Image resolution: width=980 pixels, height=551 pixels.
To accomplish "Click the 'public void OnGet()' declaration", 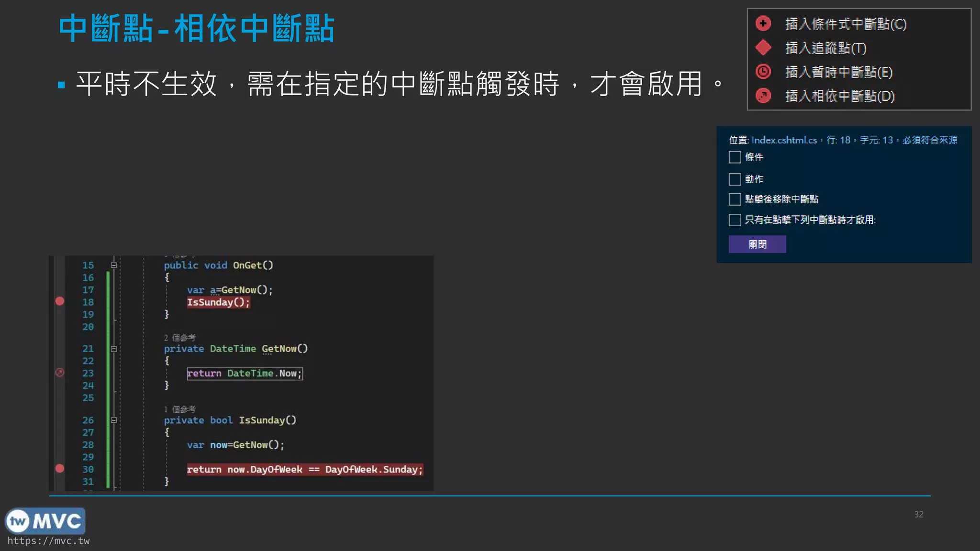I will tap(219, 265).
